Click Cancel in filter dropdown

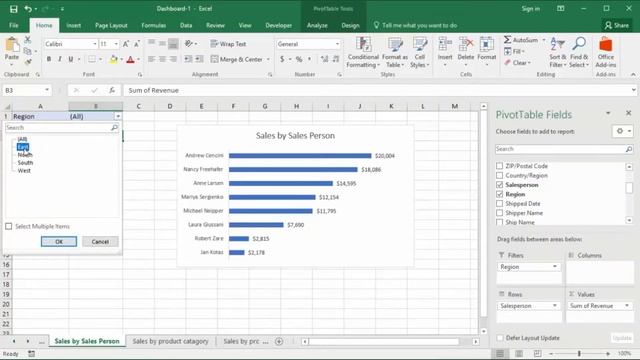[x=100, y=242]
